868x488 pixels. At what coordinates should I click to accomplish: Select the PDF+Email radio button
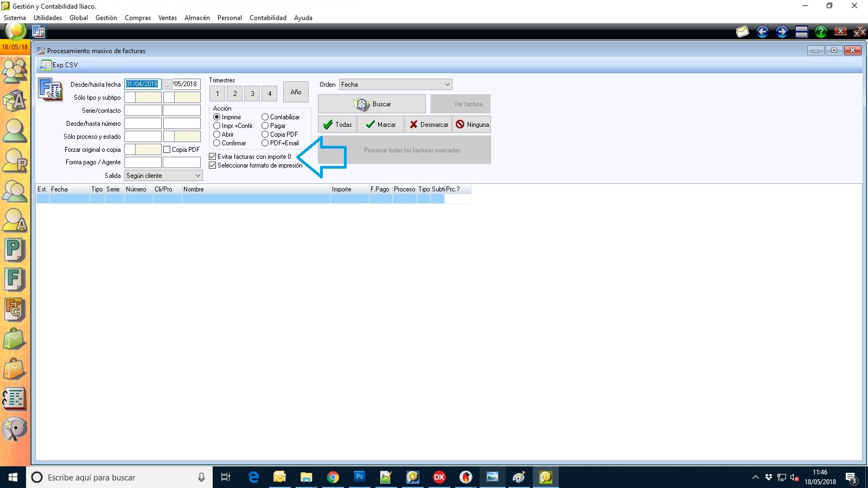(265, 143)
